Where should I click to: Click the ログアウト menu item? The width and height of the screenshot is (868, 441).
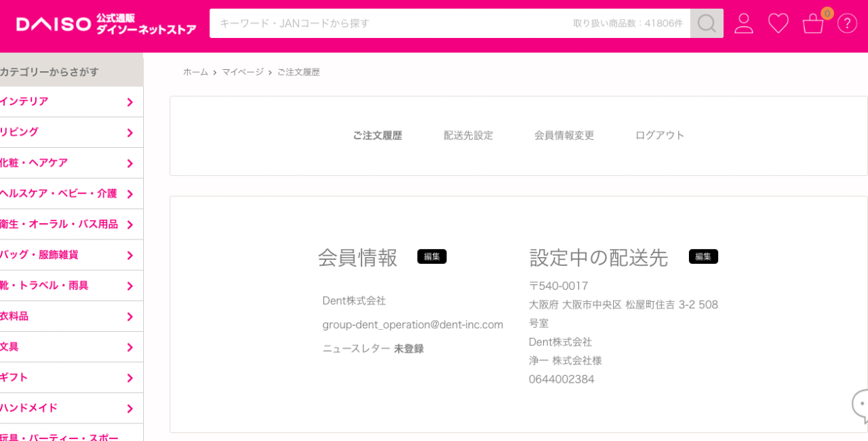click(x=659, y=135)
